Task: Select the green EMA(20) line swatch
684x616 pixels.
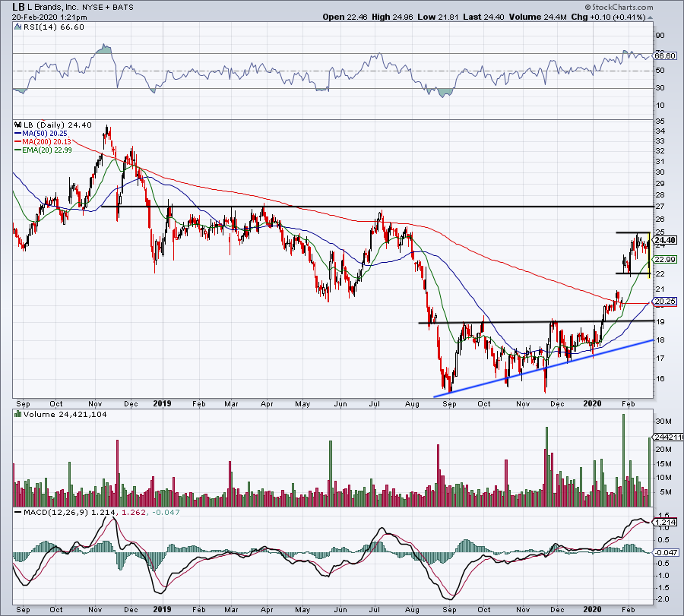Action: coord(18,150)
